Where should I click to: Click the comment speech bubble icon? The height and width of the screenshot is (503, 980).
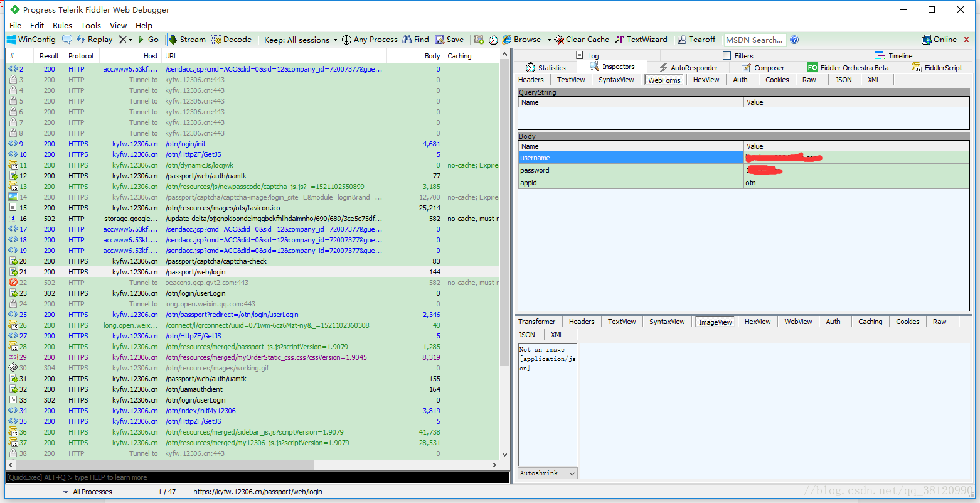(67, 40)
